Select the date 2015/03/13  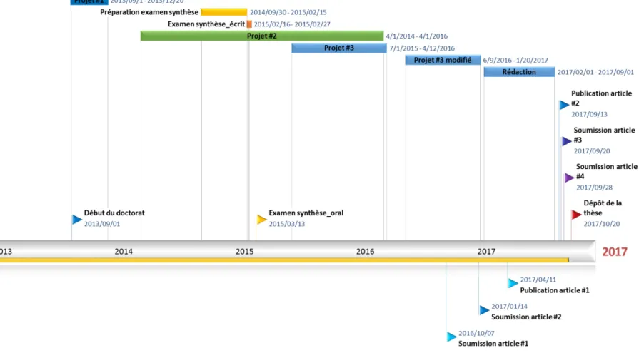click(x=287, y=224)
